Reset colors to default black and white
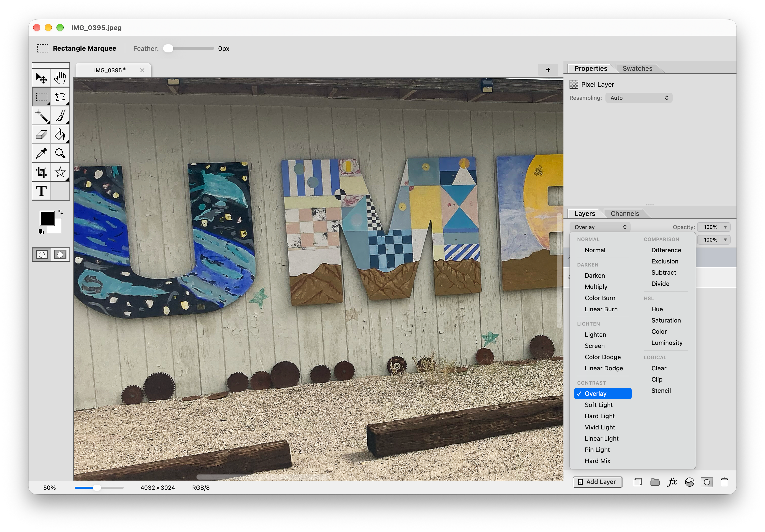 coord(41,232)
